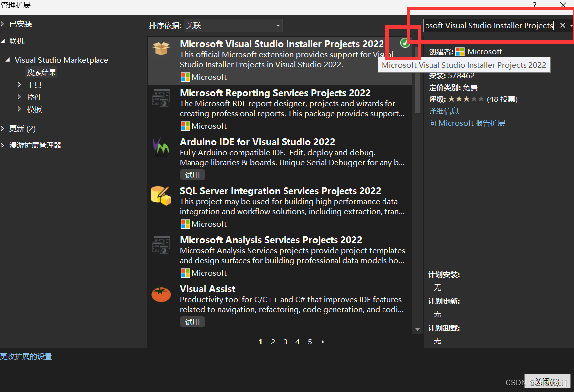574x392 pixels.
Task: Click the next page arrow
Action: click(323, 342)
